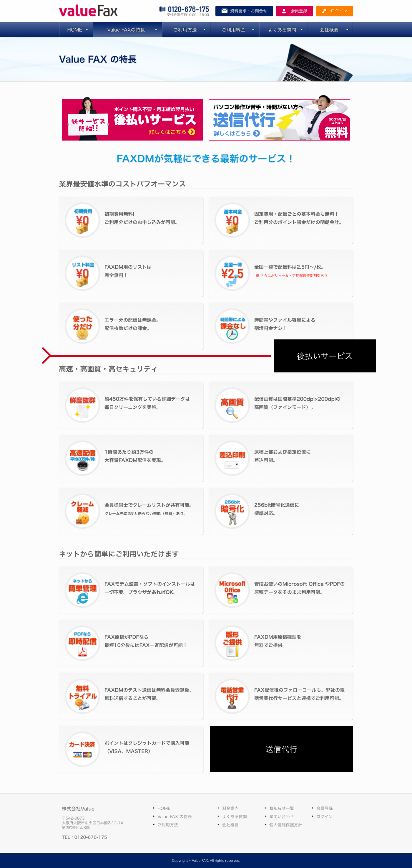Open the ご利用方法 menu item
This screenshot has width=412, height=868.
click(185, 30)
